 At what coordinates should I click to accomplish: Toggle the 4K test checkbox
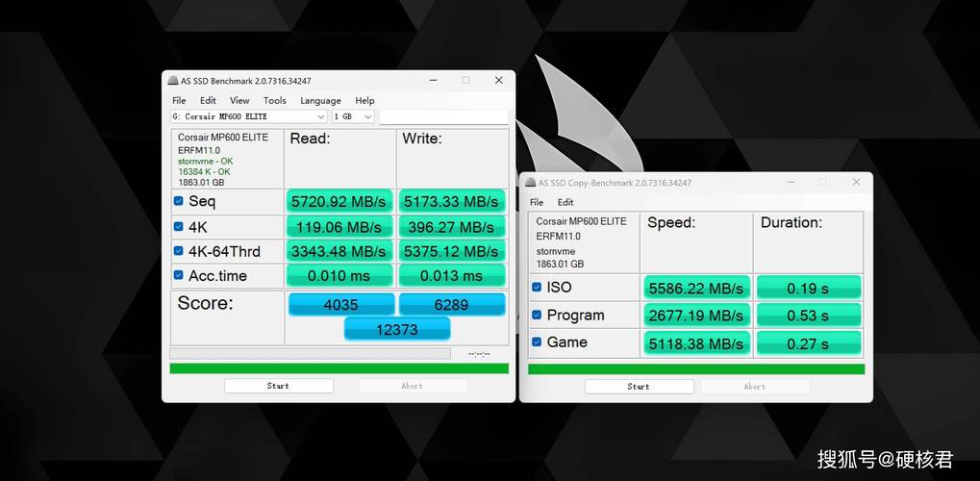click(x=178, y=226)
